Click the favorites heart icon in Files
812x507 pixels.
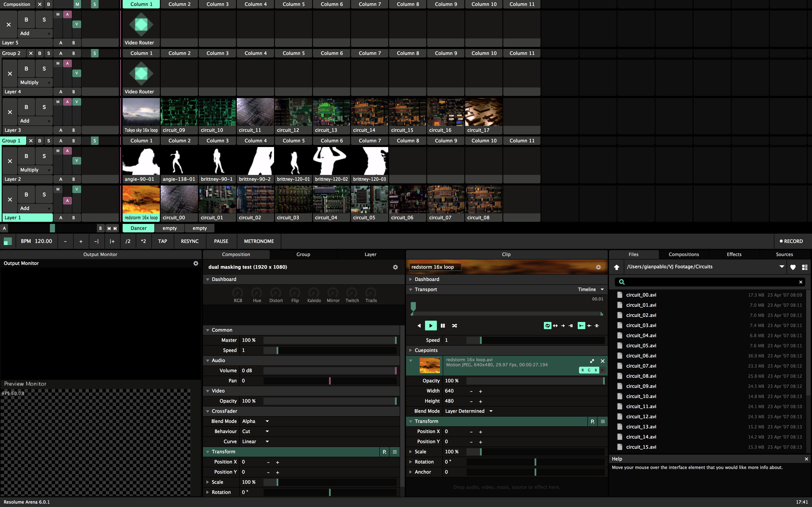click(x=793, y=267)
